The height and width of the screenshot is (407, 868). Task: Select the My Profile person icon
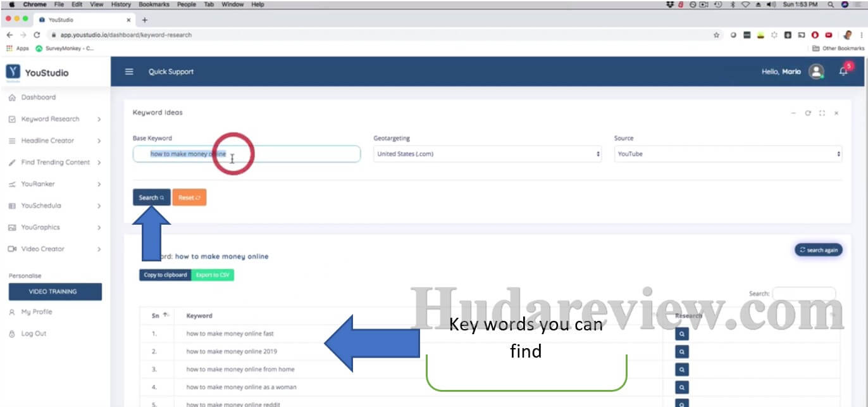point(13,311)
